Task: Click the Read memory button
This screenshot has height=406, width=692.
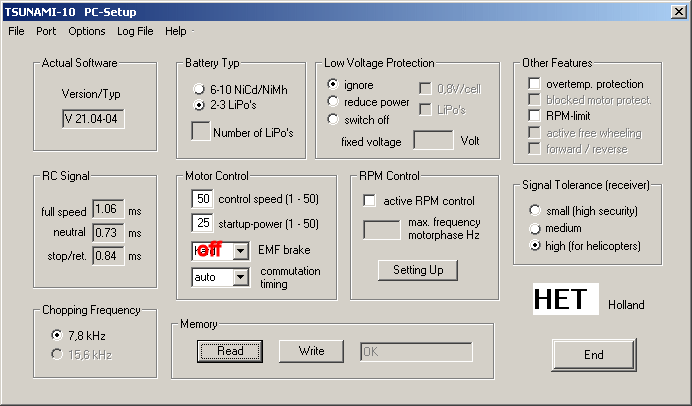Action: coord(230,351)
